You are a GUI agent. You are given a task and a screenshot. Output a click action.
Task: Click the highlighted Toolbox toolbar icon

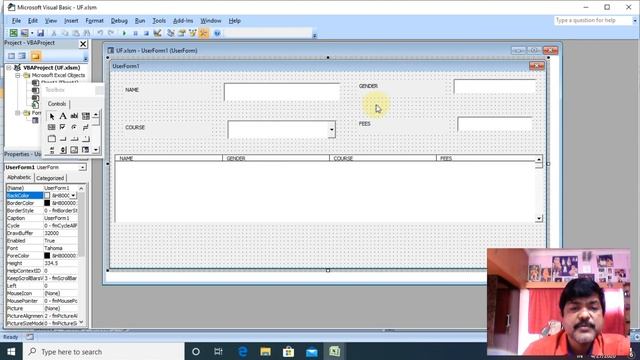coord(204,33)
